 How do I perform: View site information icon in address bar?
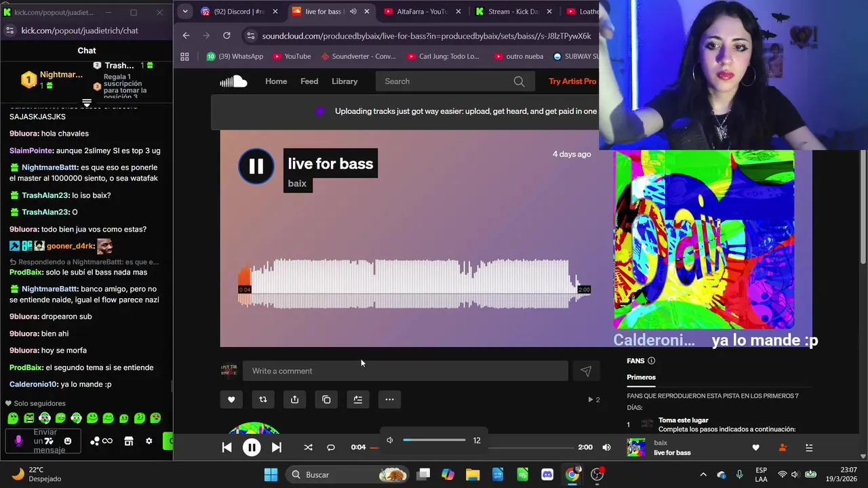point(252,35)
